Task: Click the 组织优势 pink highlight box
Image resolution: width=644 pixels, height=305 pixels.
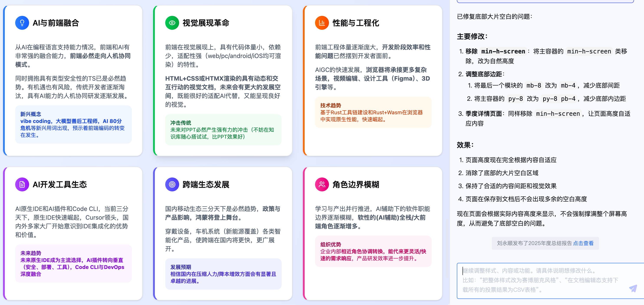Action: click(x=373, y=251)
